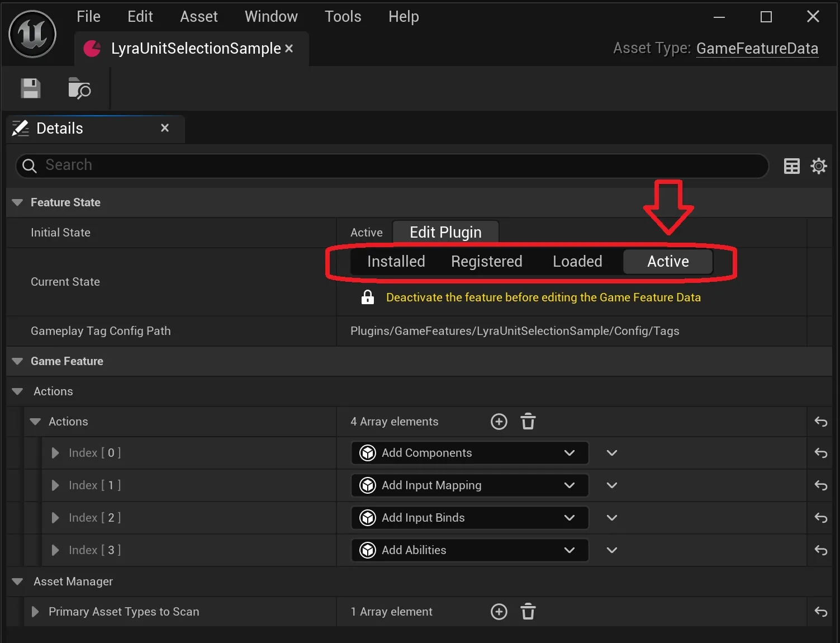Focus the Details search field
The height and width of the screenshot is (643, 840).
[392, 166]
